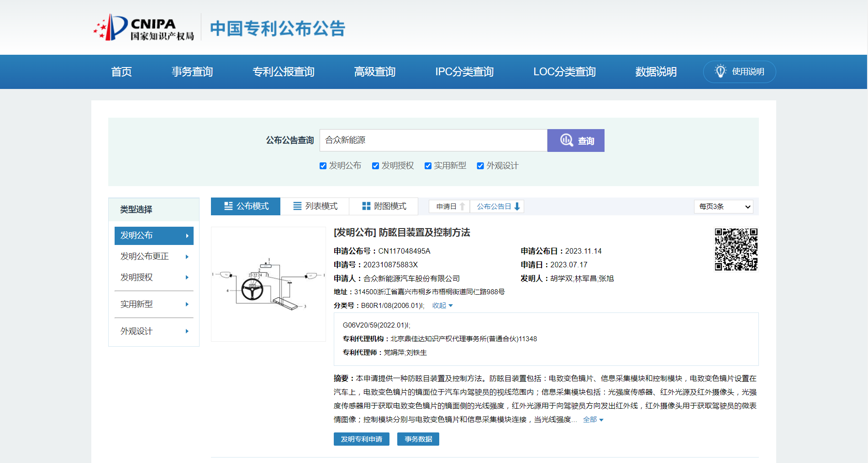Viewport: 868px width, 463px height.
Task: Click inventors 胡学双;林军昌;张旭
Action: pyautogui.click(x=582, y=279)
